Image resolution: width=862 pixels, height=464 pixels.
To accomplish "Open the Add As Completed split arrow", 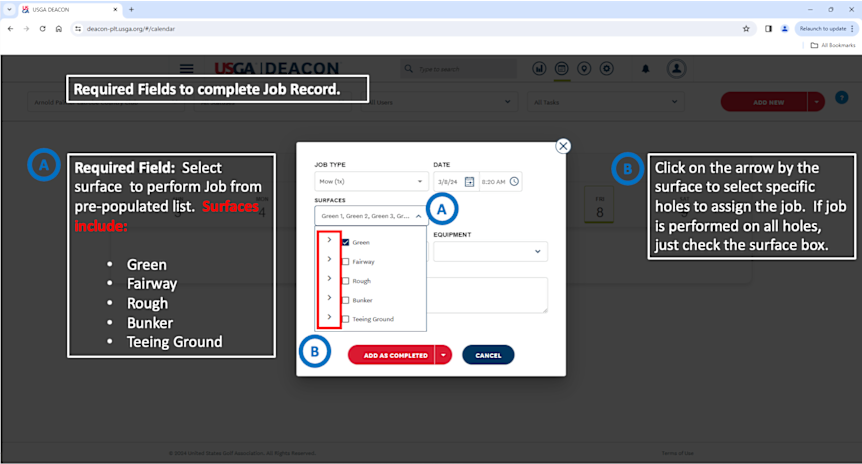I will pos(443,355).
